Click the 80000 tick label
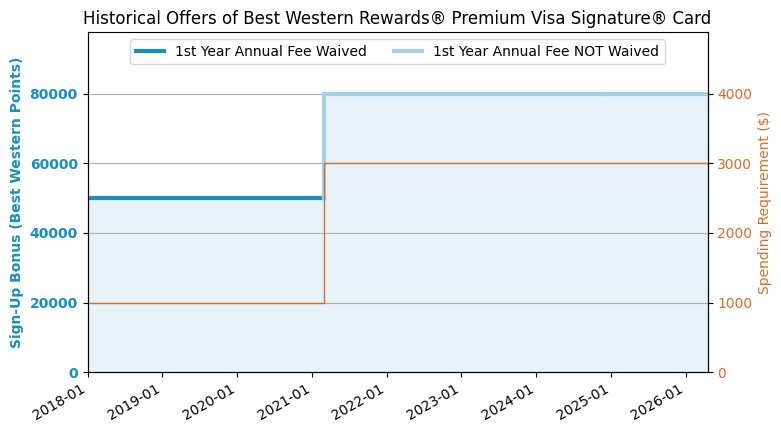Screen dimensions: 781x433 tap(58, 94)
